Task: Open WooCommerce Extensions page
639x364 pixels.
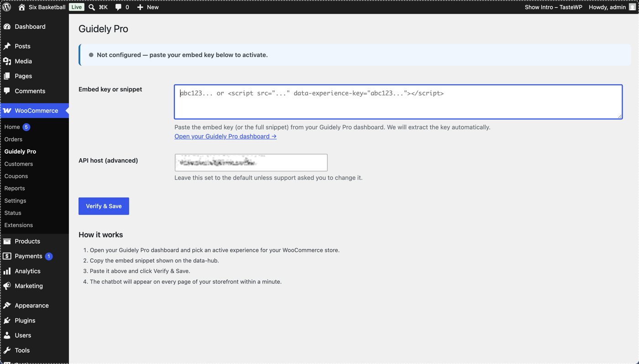Action: 19,225
